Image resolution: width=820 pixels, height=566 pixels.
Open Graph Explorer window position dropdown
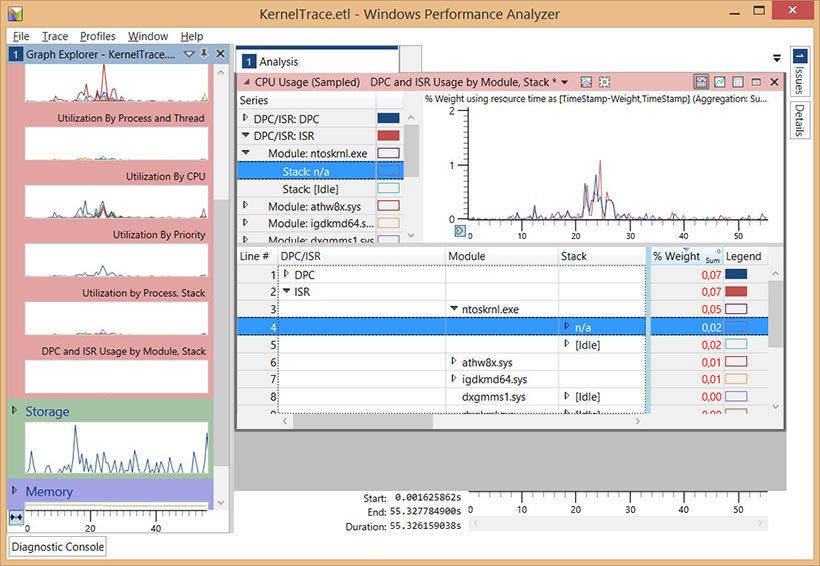click(189, 54)
